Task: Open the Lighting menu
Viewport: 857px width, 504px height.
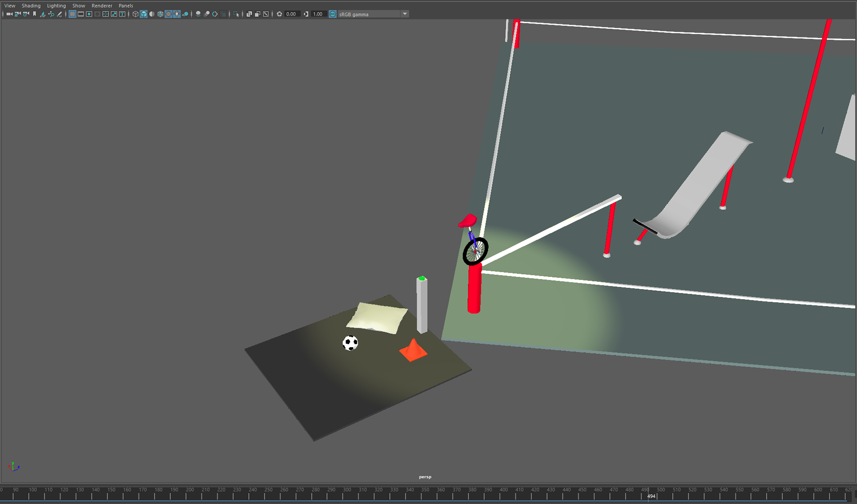Action: (56, 6)
